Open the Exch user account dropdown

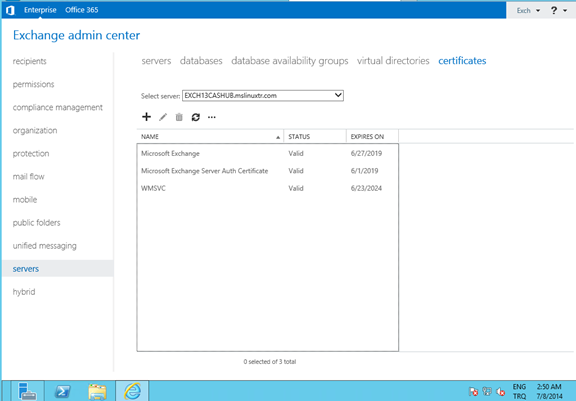[x=528, y=10]
